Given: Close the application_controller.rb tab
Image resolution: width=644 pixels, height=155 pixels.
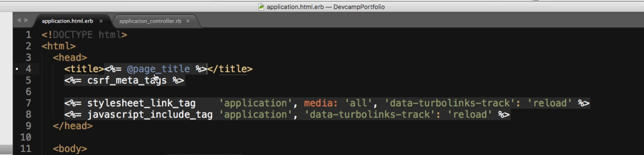Looking at the screenshot, I should pyautogui.click(x=188, y=21).
